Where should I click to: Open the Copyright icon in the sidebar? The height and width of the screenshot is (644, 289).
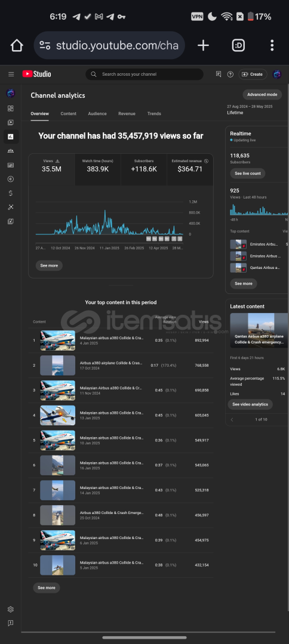click(x=11, y=179)
